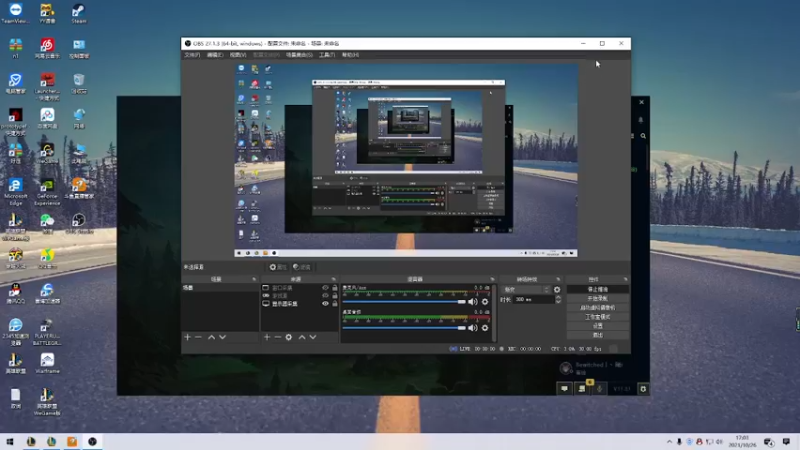Pop out the Scene Transitions dock panel
Screen dimensions: 800x450
558,280
